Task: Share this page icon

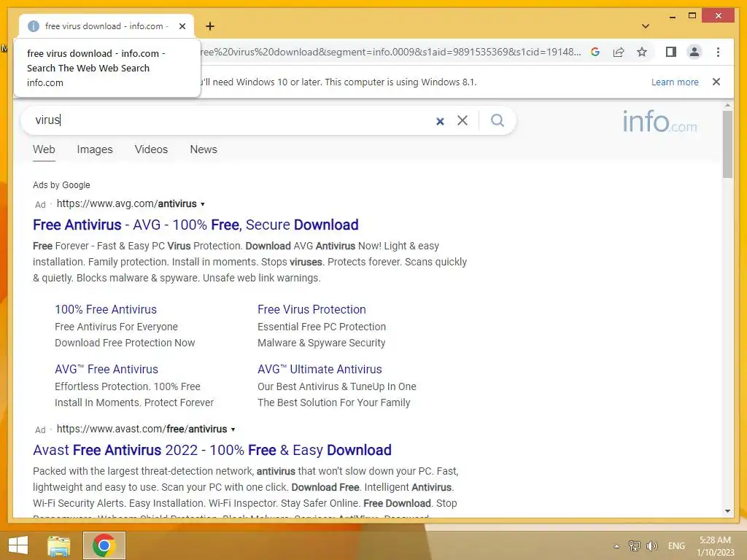Action: click(x=619, y=52)
